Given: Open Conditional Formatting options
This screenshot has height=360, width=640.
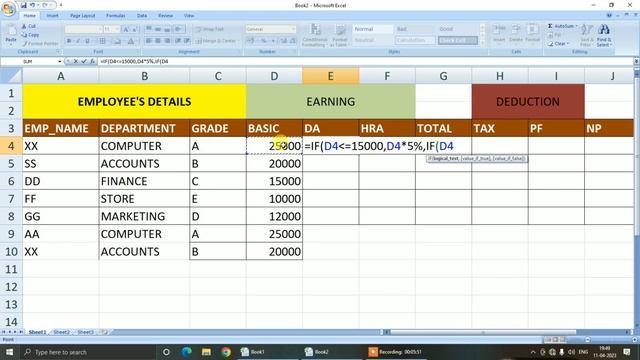Looking at the screenshot, I should pyautogui.click(x=315, y=35).
